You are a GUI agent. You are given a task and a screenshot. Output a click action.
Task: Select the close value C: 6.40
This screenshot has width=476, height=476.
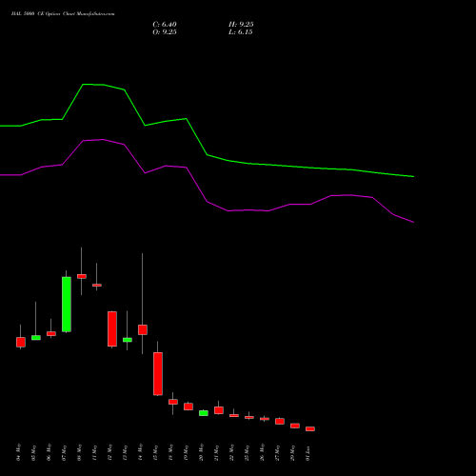click(x=165, y=25)
